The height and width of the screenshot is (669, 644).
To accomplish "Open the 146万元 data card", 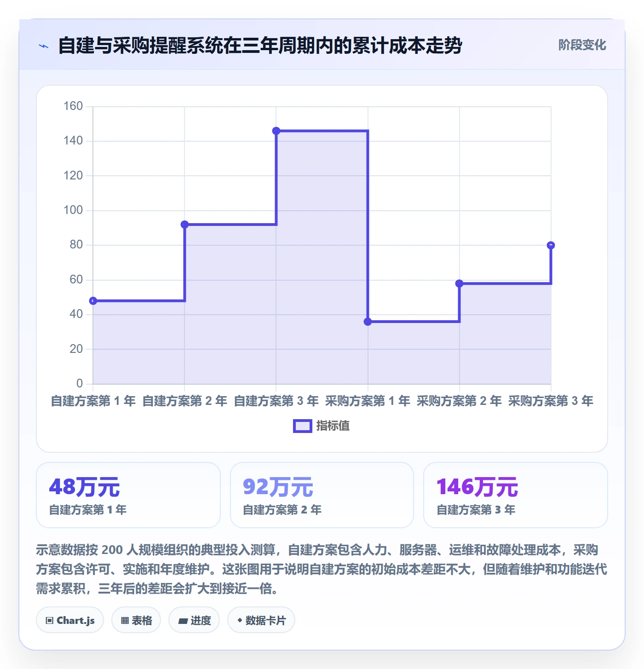I will coord(515,495).
